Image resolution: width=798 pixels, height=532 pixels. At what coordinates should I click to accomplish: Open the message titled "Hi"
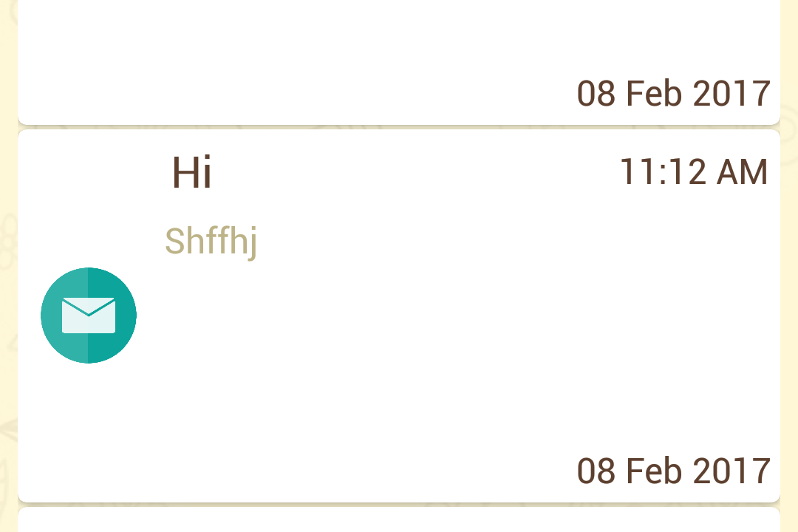click(x=192, y=173)
